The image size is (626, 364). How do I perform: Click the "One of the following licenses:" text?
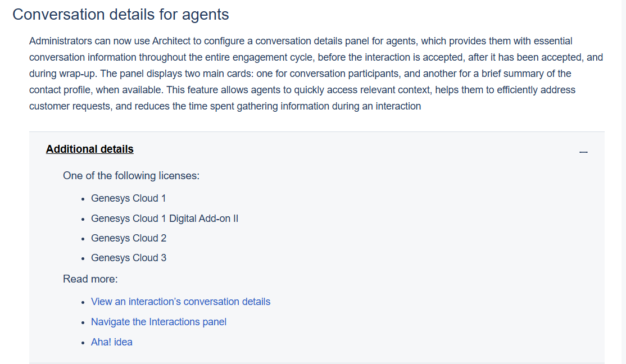tap(131, 176)
